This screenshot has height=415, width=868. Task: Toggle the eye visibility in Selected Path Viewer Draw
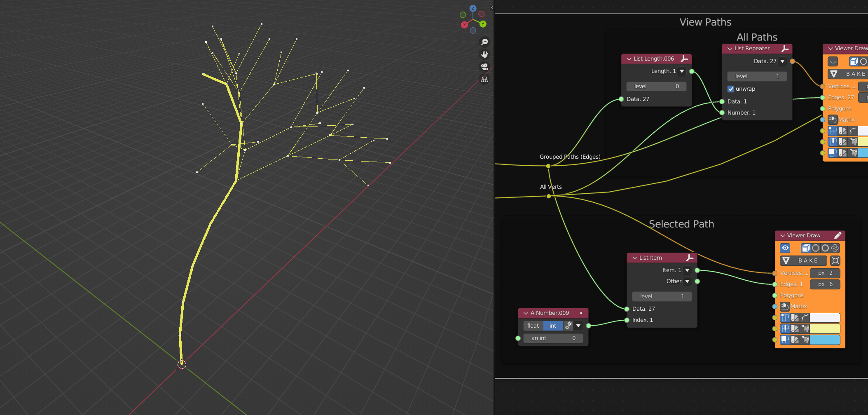tap(785, 248)
